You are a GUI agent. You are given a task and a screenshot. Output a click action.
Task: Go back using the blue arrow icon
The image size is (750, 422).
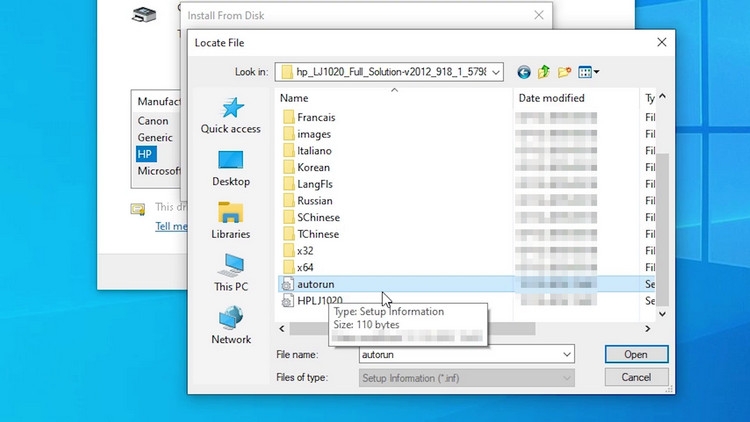click(x=524, y=72)
